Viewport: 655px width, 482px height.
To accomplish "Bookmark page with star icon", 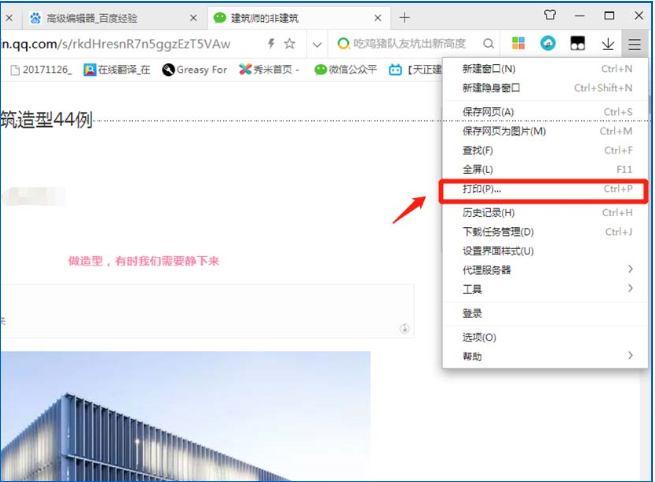I will pyautogui.click(x=289, y=43).
